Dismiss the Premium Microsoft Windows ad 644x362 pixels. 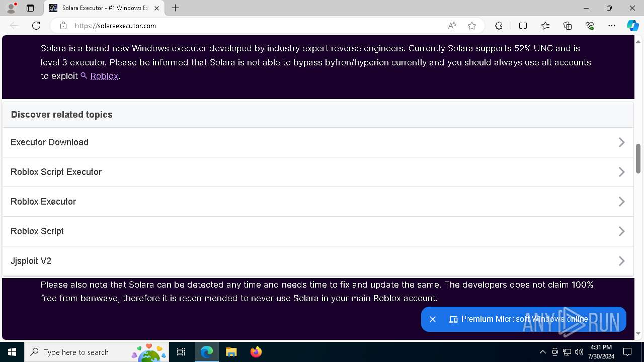click(x=433, y=319)
